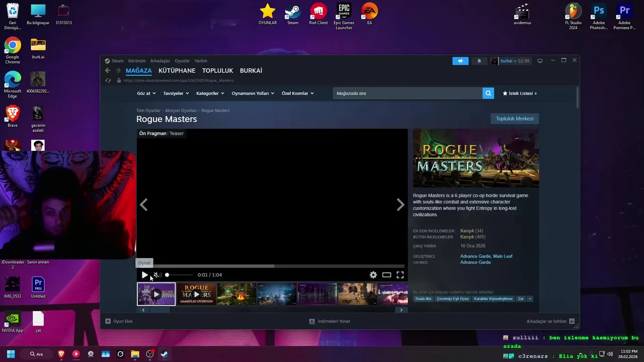Expand the Göz at dropdown
The image size is (644, 362).
(146, 94)
